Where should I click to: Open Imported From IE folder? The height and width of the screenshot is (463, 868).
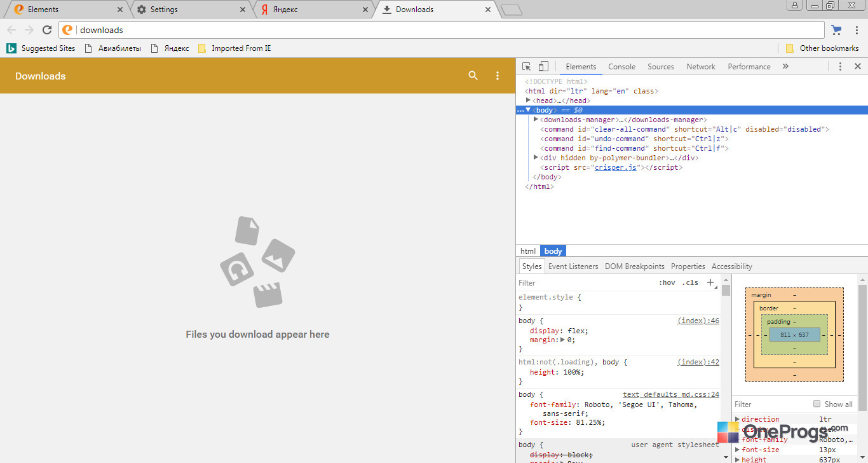pyautogui.click(x=234, y=48)
